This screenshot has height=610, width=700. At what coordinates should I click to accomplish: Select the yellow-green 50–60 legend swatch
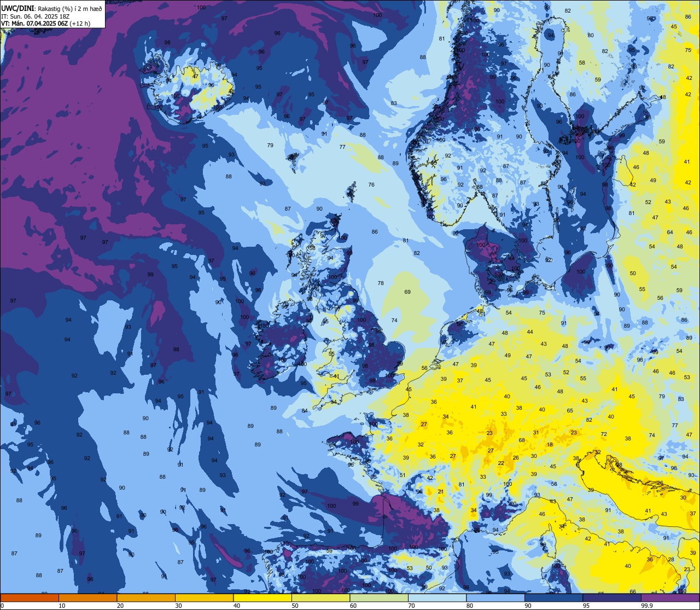pos(320,597)
